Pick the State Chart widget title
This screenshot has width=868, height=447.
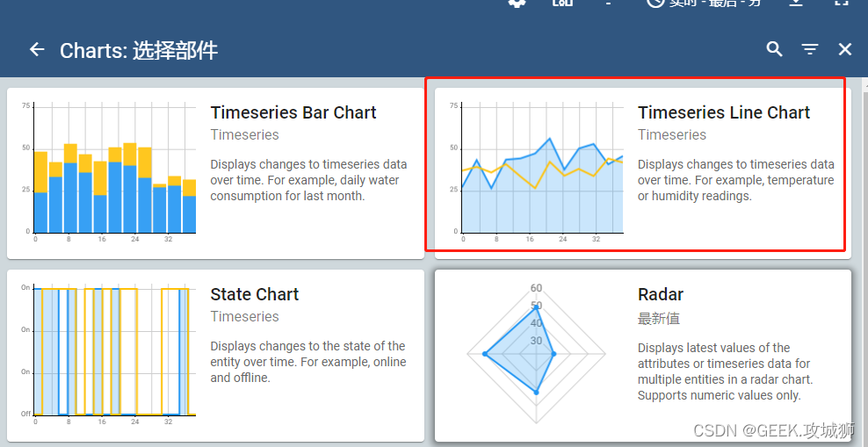(x=254, y=294)
